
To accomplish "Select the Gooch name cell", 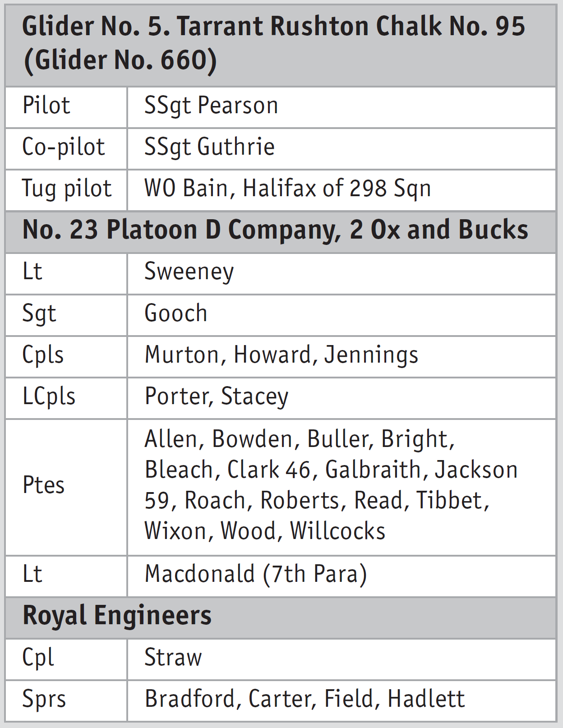I will point(176,314).
